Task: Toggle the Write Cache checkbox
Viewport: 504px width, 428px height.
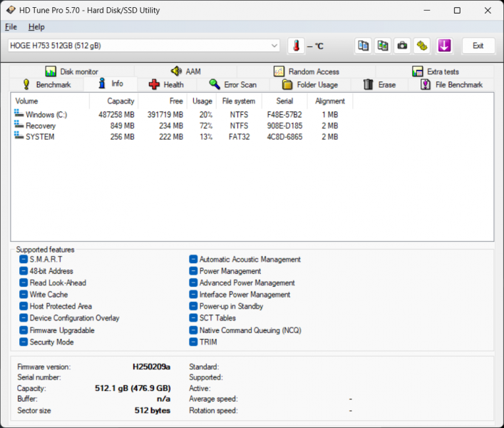Action: (24, 295)
